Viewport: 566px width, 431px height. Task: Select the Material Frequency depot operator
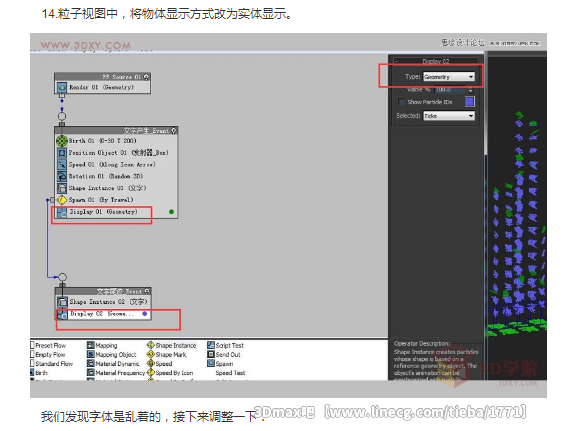tap(116, 373)
